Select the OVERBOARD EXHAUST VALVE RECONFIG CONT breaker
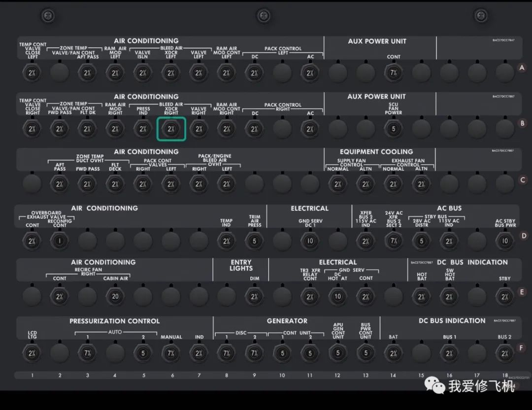The height and width of the screenshot is (410, 532). coord(60,241)
